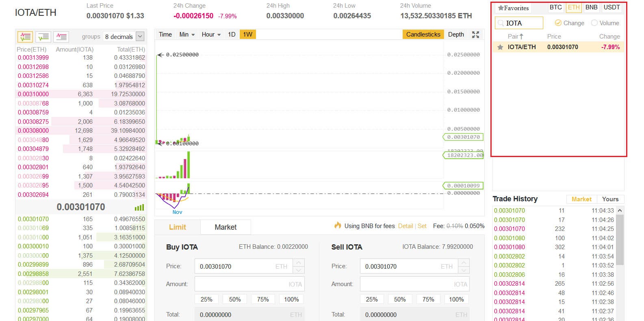
Task: Switch to the Favorites market tab
Action: pyautogui.click(x=513, y=8)
